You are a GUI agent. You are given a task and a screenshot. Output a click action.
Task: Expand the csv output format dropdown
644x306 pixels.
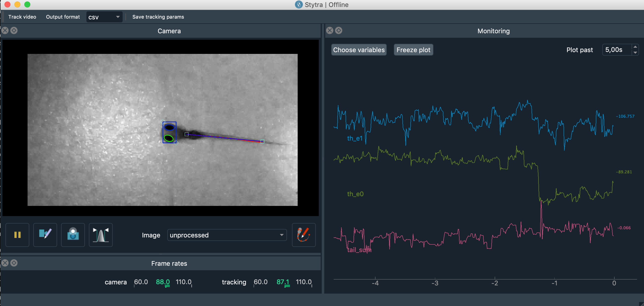coord(104,17)
